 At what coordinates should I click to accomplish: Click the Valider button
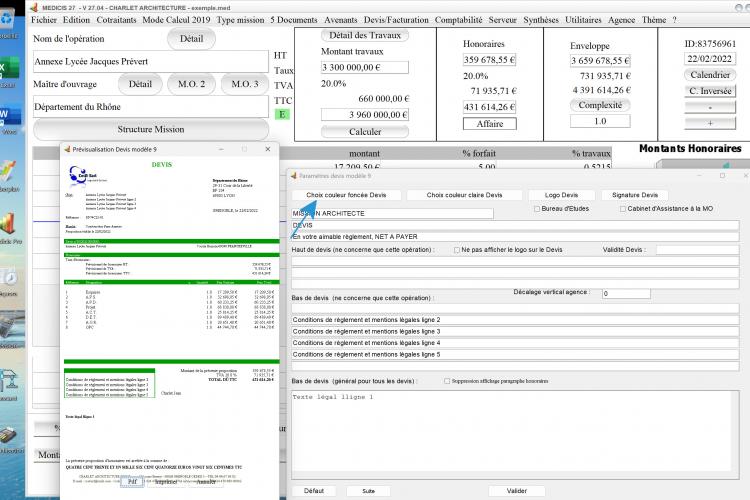[517, 491]
